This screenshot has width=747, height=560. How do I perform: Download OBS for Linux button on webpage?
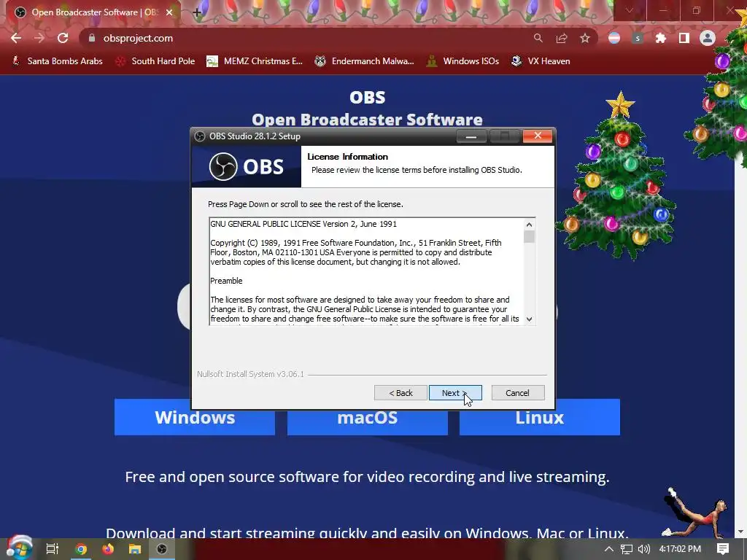tap(540, 418)
